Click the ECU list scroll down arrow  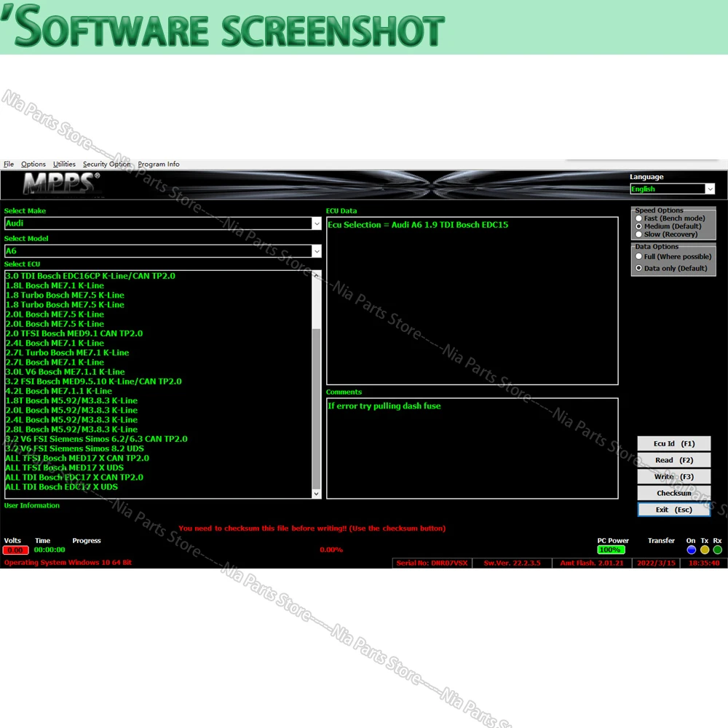pyautogui.click(x=316, y=494)
